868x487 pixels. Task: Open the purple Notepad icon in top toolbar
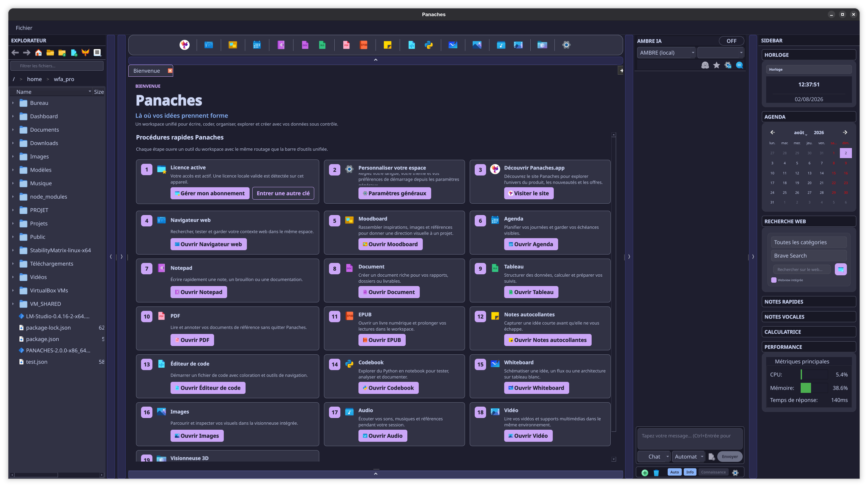[281, 45]
